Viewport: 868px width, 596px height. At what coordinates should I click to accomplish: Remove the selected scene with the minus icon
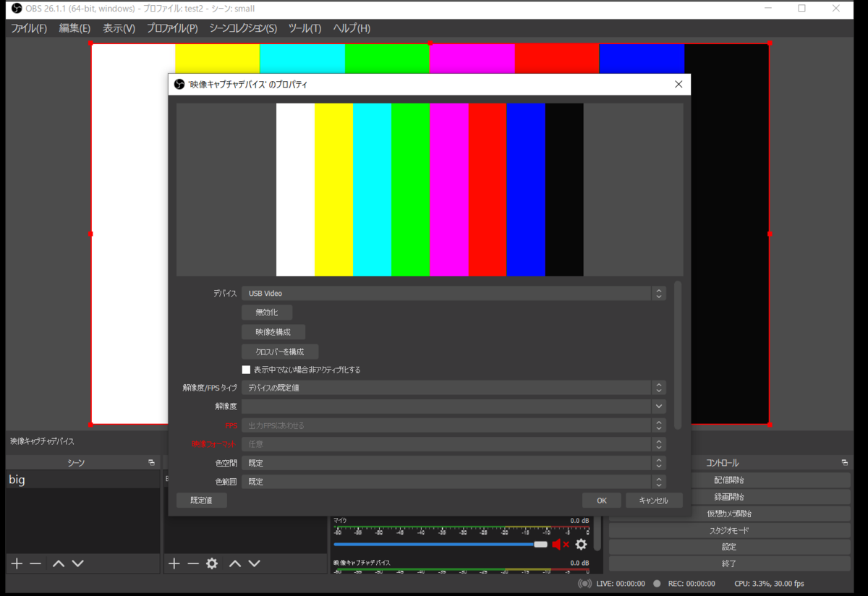35,563
